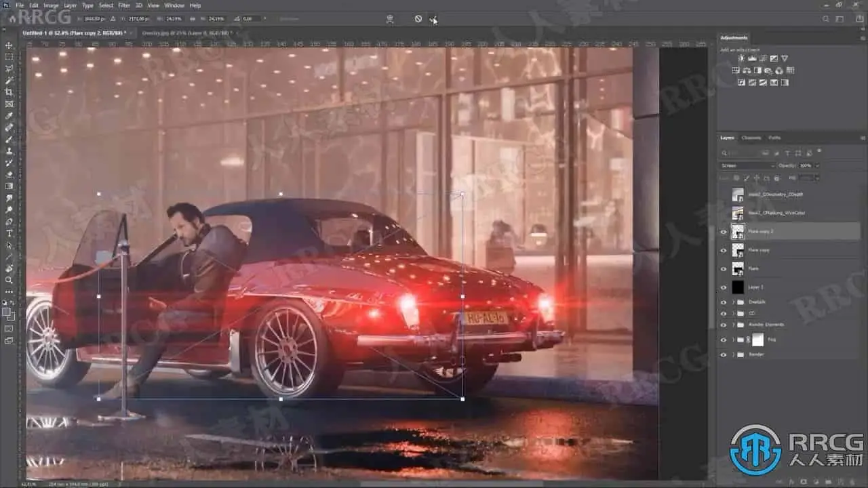
Task: Expand the Render layer group
Action: coord(734,354)
